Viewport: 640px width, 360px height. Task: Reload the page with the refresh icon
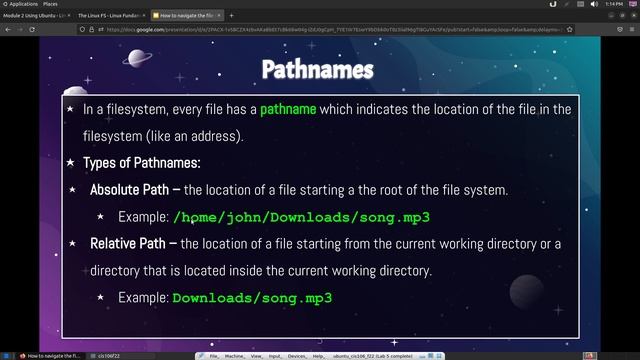point(32,29)
